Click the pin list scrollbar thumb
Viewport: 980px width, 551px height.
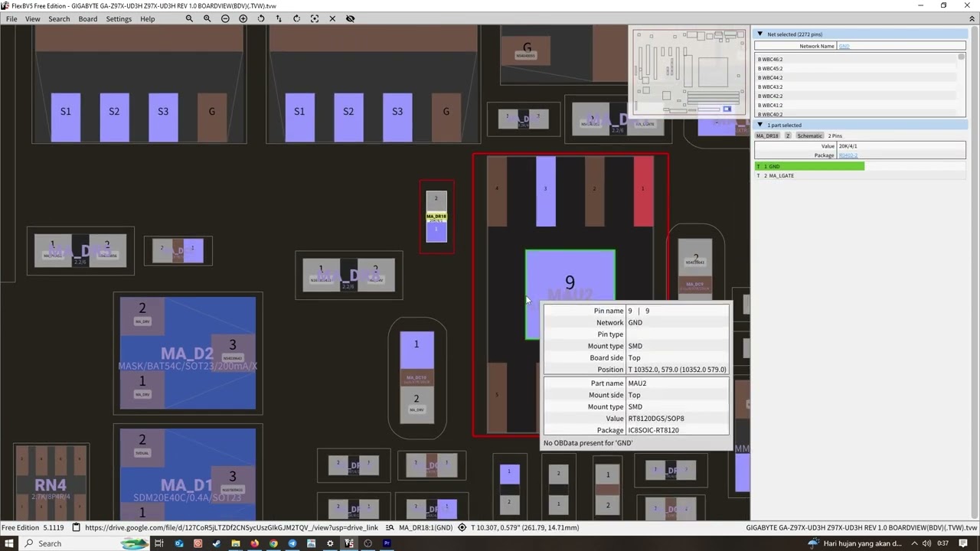click(961, 57)
